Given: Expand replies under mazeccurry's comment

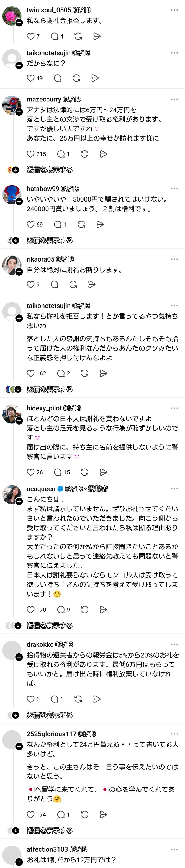Looking at the screenshot, I should click(x=50, y=170).
